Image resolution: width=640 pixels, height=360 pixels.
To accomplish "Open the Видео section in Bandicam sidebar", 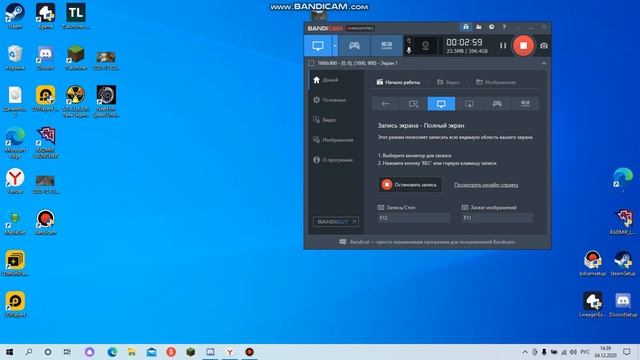I will coord(325,120).
